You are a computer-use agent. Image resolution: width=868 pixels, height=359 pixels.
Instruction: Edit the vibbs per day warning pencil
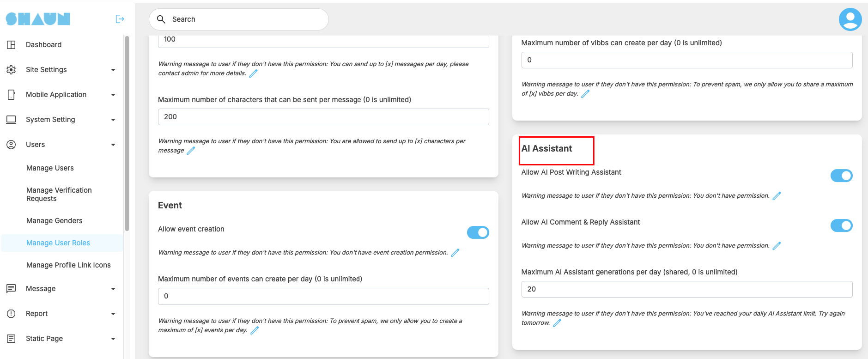[585, 94]
